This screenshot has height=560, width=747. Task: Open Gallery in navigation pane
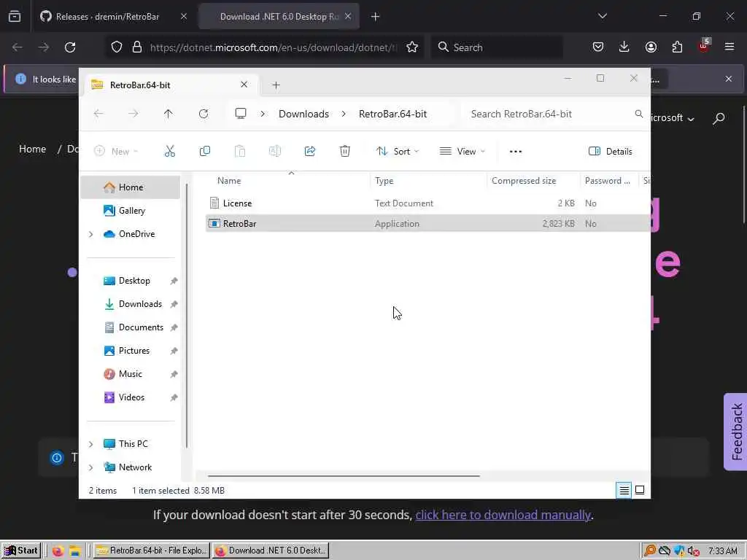131,211
